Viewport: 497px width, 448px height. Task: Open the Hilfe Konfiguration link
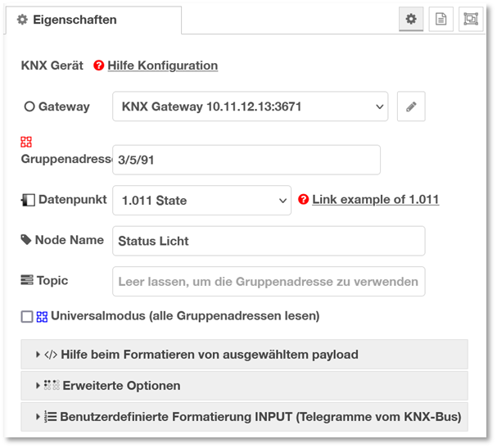[x=162, y=66]
